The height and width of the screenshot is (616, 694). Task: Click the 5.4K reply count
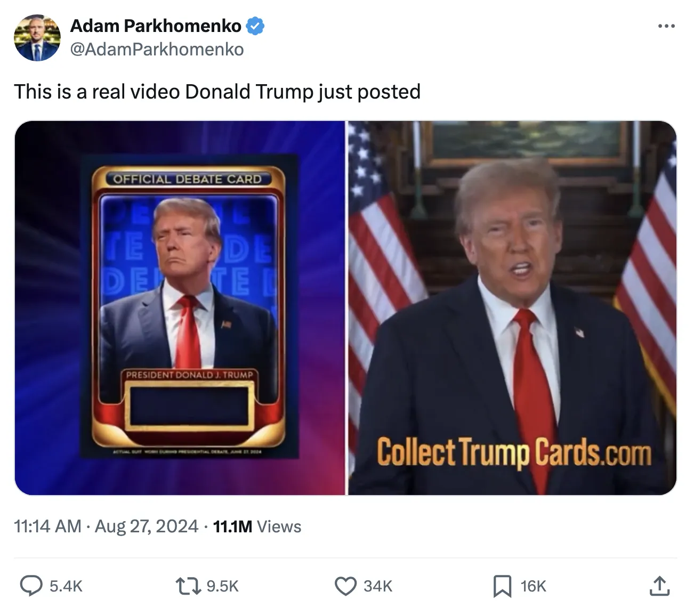[x=66, y=586]
